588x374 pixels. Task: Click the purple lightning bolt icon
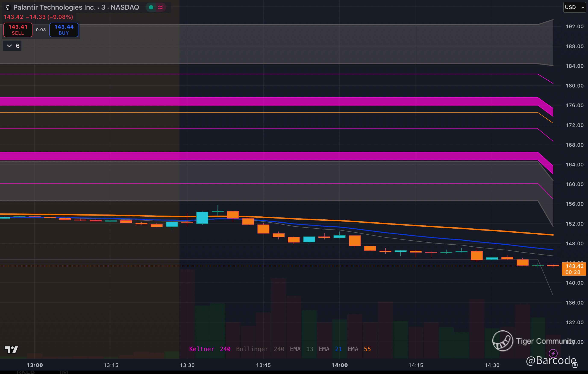(553, 353)
